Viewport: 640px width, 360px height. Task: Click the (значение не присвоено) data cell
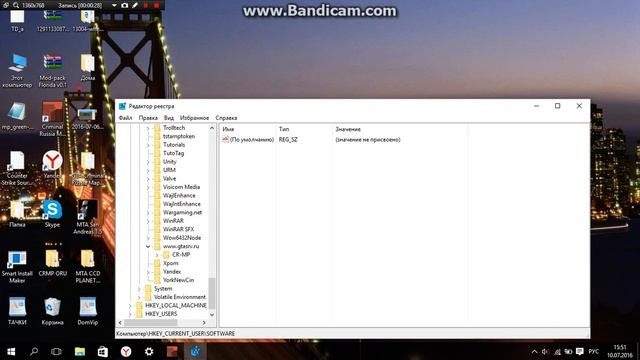click(368, 140)
